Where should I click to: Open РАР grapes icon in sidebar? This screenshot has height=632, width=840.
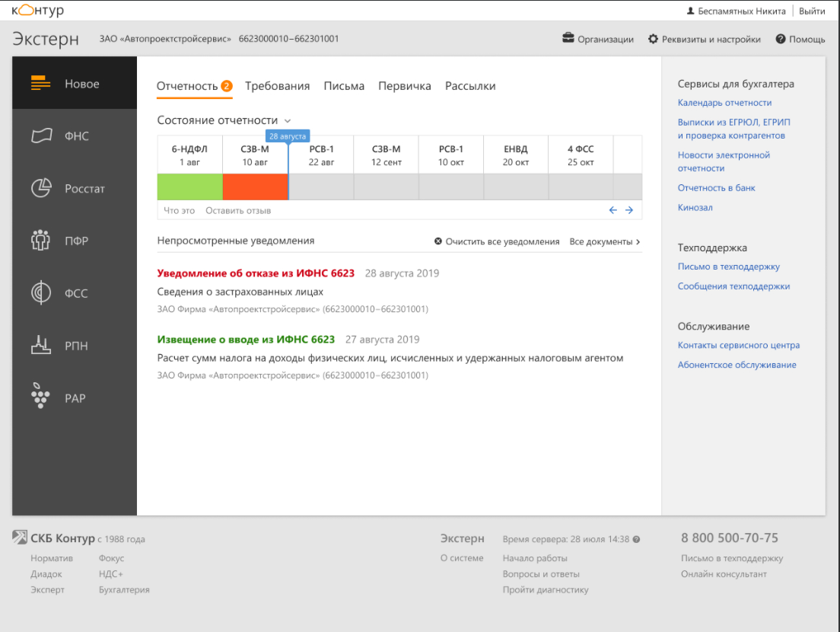[x=40, y=396]
